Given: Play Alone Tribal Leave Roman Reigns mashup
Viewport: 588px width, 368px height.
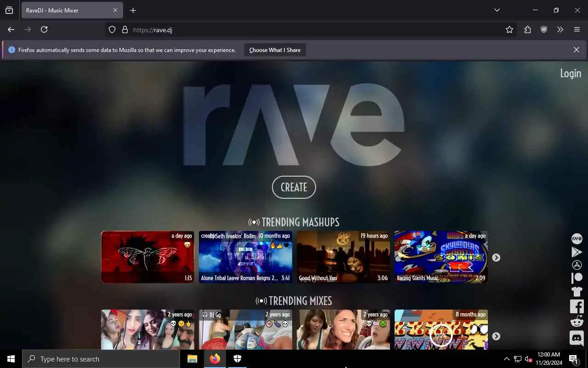Looking at the screenshot, I should pyautogui.click(x=245, y=257).
